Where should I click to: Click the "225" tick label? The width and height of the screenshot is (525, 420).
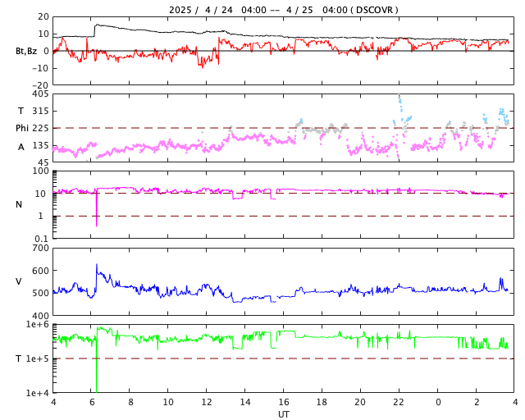(40, 128)
